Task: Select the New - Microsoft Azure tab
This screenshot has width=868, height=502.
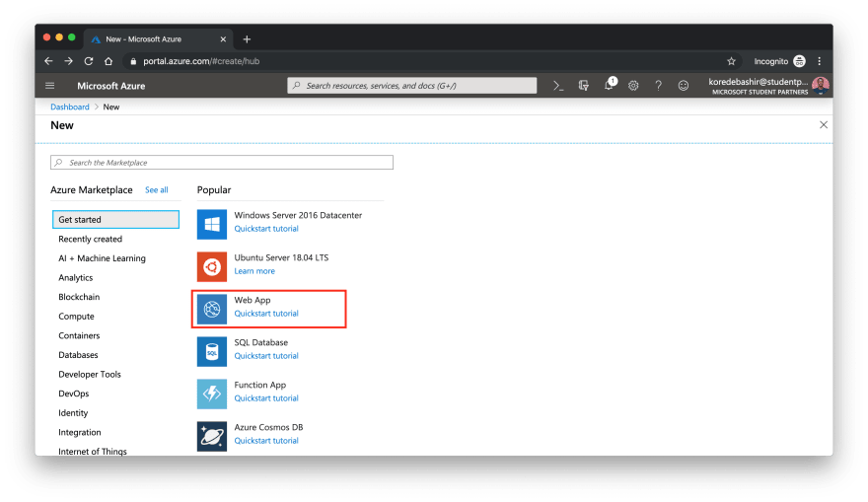Action: click(x=159, y=39)
